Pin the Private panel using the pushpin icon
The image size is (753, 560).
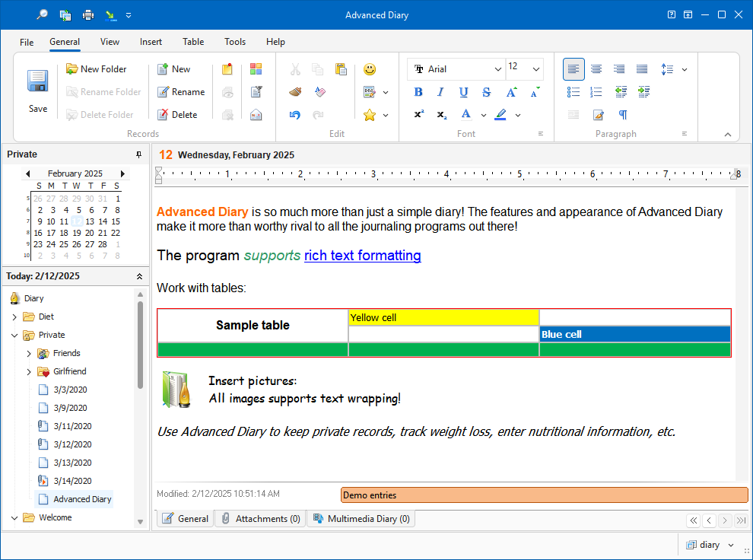click(138, 154)
